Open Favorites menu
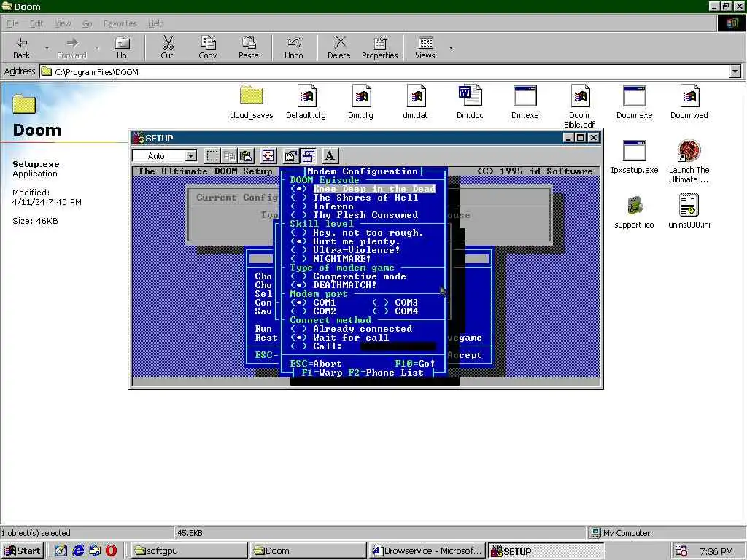The height and width of the screenshot is (560, 747). pyautogui.click(x=120, y=23)
